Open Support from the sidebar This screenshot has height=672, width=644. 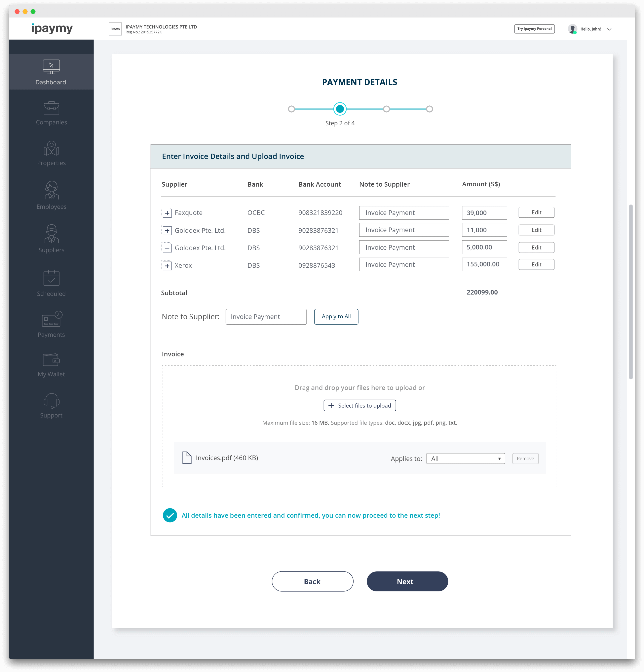[x=51, y=405]
